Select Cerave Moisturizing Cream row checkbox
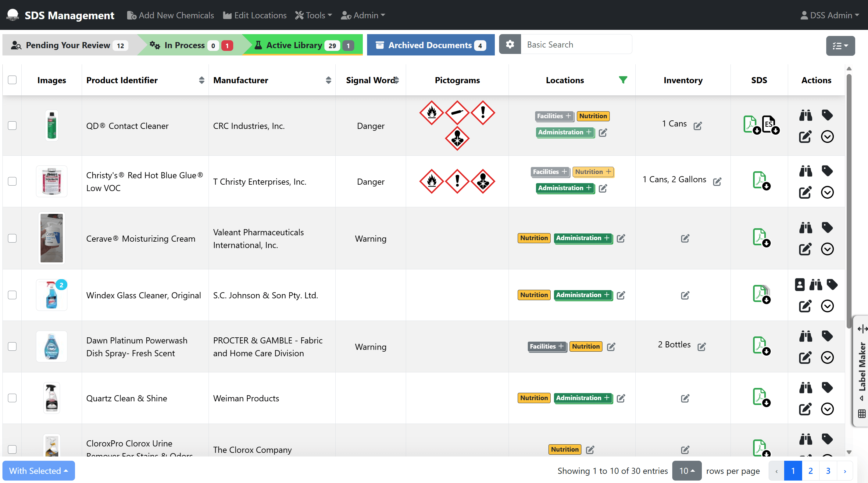Image resolution: width=868 pixels, height=483 pixels. pos(12,238)
